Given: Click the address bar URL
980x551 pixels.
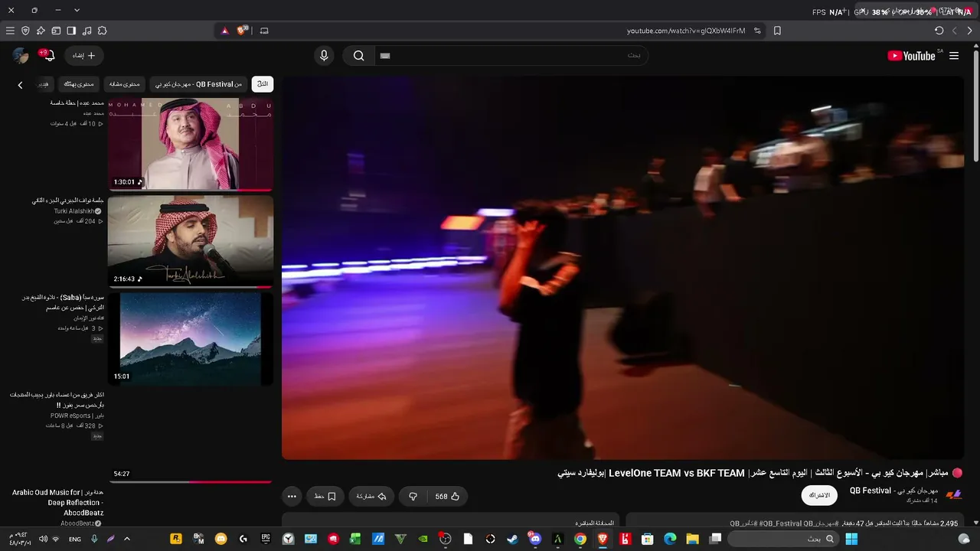Looking at the screenshot, I should tap(686, 31).
